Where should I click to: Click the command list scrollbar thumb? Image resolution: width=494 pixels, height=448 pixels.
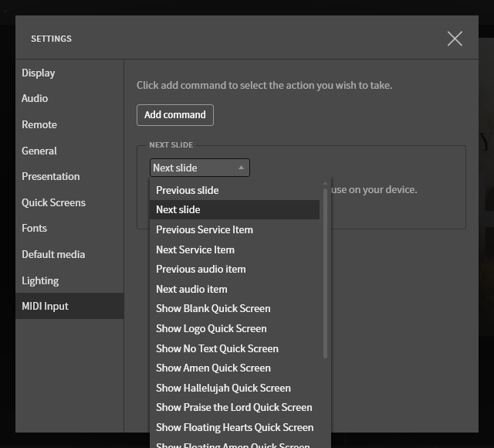pos(325,273)
